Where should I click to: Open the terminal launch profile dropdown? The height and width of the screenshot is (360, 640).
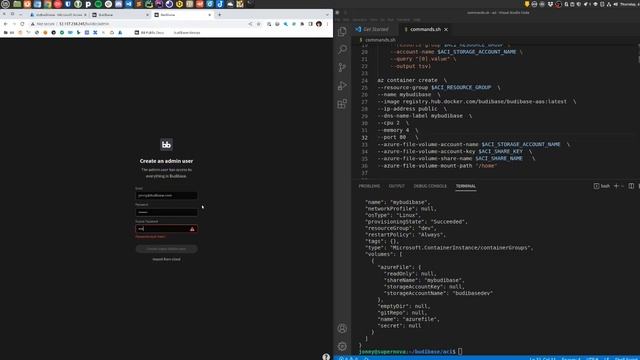(x=622, y=186)
